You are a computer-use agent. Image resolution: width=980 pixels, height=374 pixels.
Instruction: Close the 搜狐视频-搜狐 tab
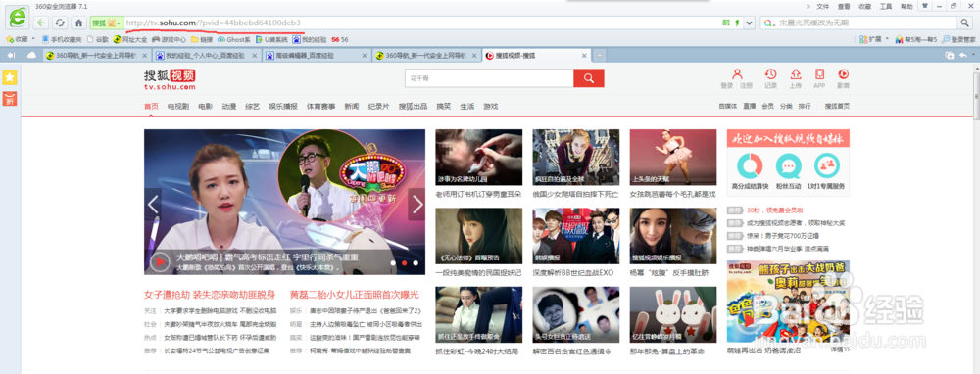pyautogui.click(x=584, y=56)
